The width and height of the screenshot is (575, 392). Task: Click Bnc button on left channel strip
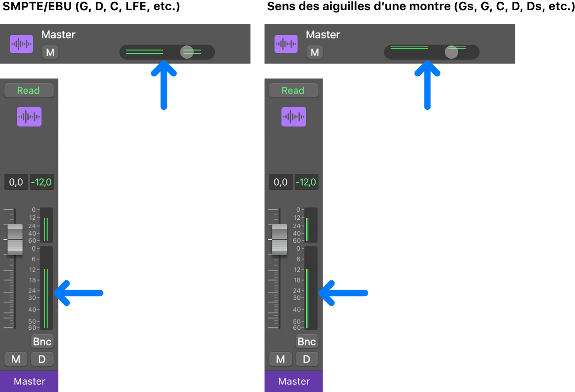tap(42, 341)
